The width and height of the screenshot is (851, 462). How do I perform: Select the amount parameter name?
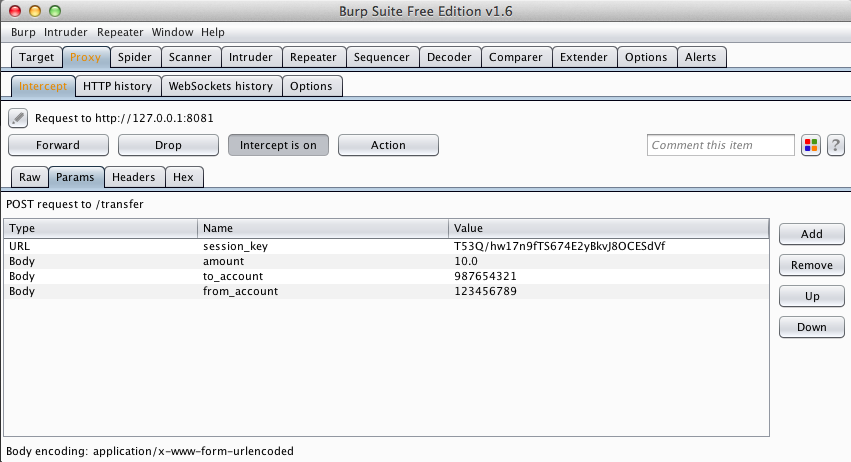click(x=224, y=261)
